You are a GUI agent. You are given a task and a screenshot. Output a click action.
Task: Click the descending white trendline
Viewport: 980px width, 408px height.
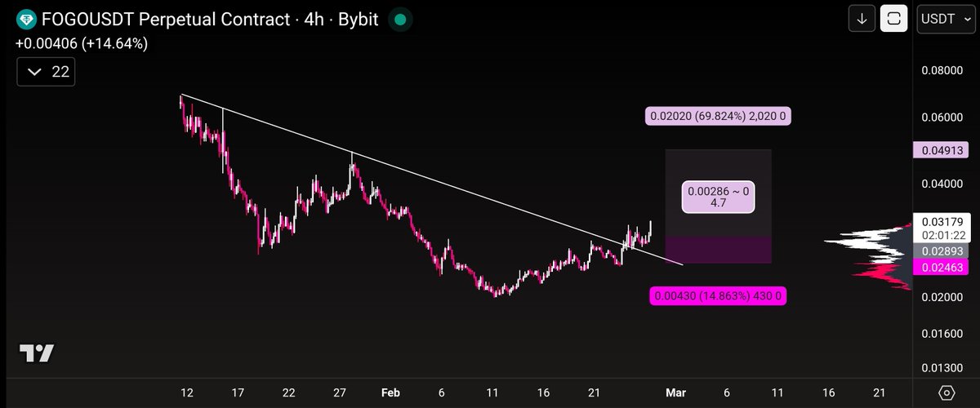click(430, 180)
